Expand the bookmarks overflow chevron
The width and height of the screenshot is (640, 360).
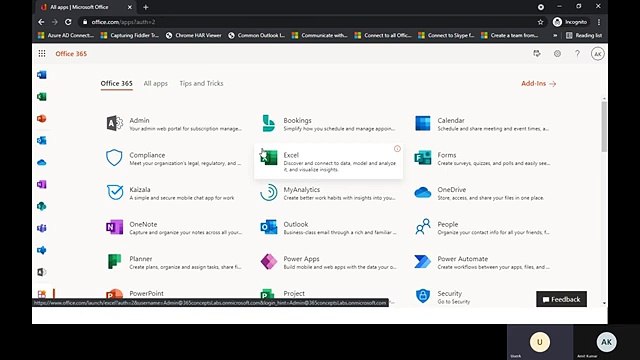pyautogui.click(x=555, y=36)
